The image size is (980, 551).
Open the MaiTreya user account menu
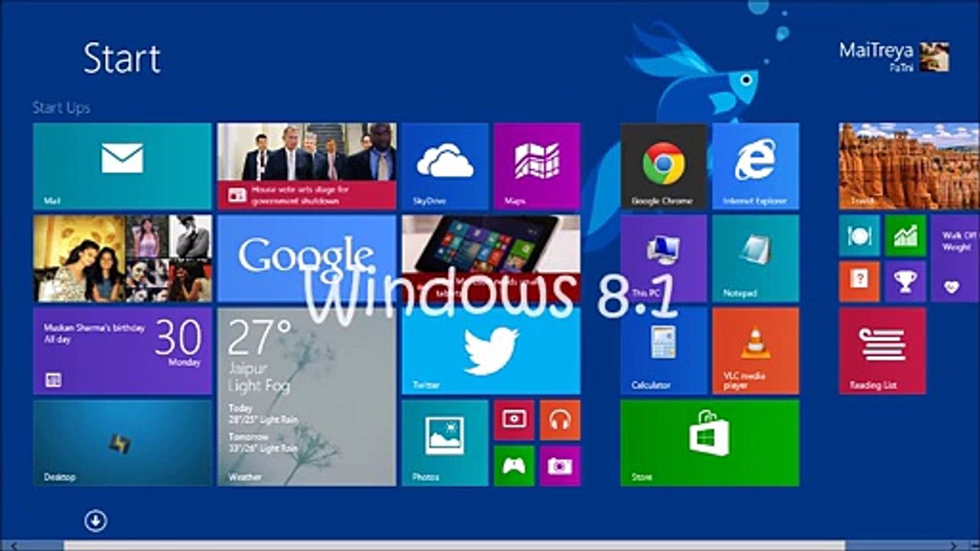coord(894,57)
